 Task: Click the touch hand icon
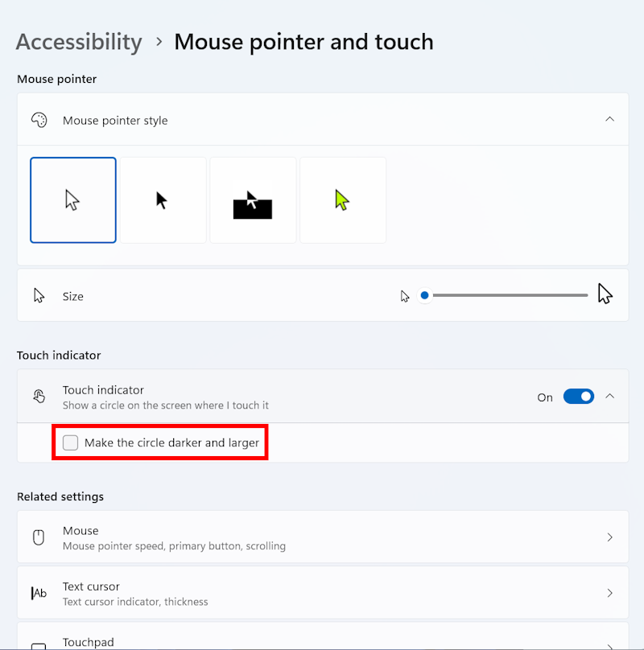click(x=39, y=396)
